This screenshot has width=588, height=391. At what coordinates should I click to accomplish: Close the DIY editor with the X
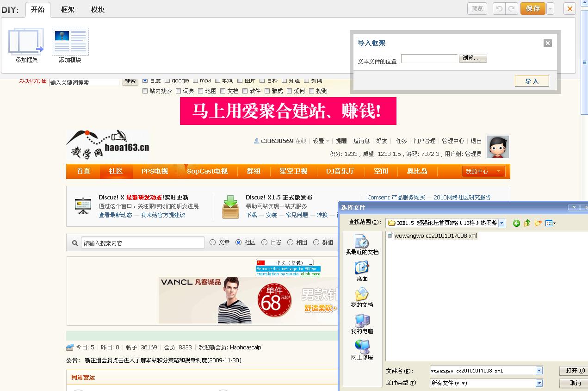(x=569, y=9)
